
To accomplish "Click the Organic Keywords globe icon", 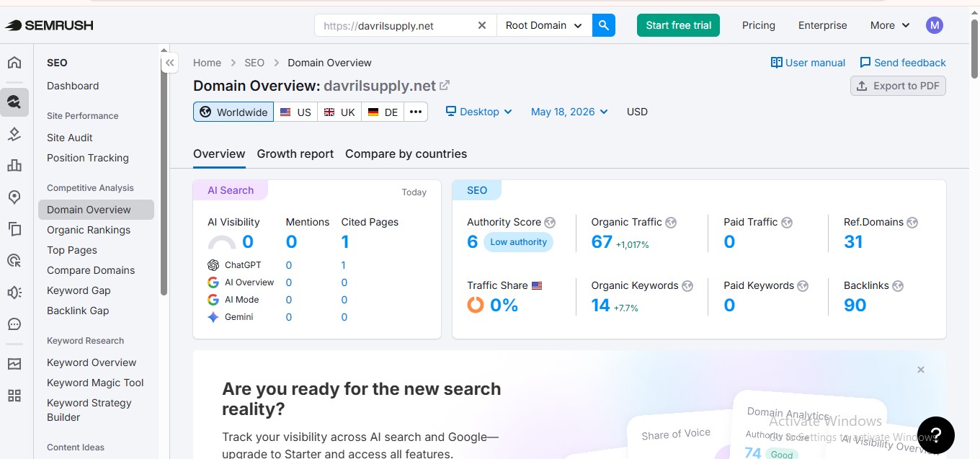I will click(x=687, y=286).
